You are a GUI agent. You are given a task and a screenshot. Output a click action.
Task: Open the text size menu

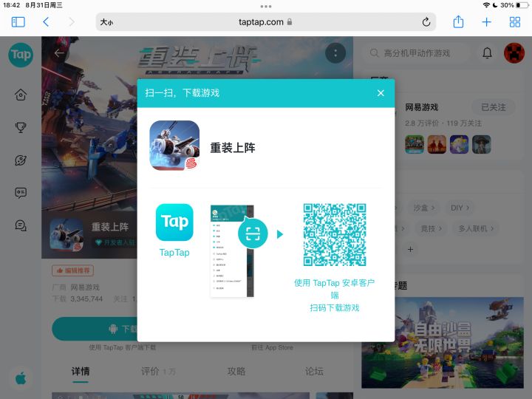[106, 22]
